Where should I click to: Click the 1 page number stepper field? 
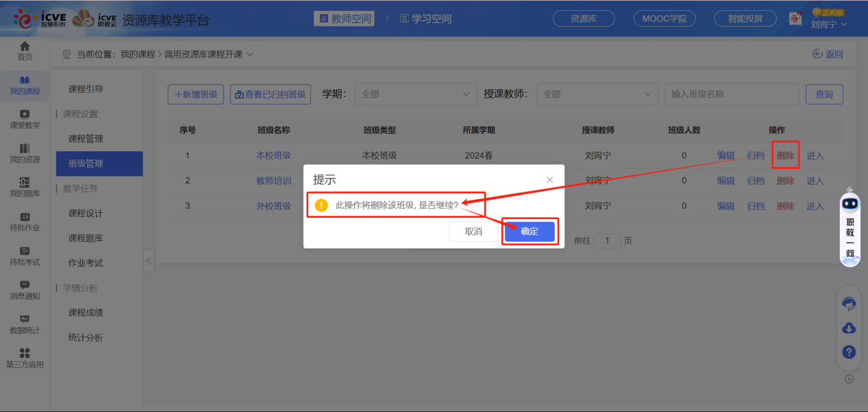pyautogui.click(x=607, y=240)
